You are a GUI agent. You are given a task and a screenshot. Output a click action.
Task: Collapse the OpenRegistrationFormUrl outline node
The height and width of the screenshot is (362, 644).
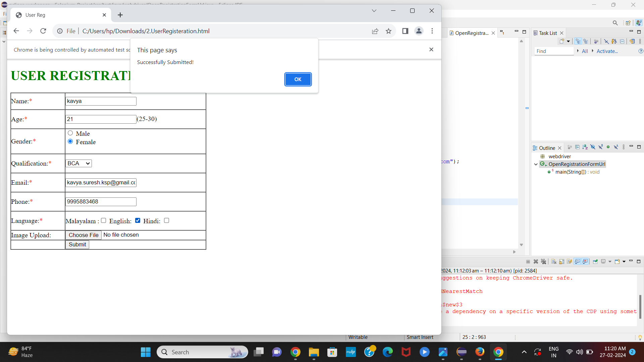point(536,164)
